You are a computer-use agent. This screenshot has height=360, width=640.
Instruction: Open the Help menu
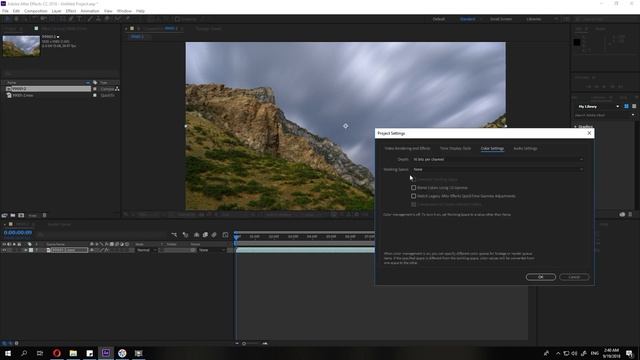140,11
